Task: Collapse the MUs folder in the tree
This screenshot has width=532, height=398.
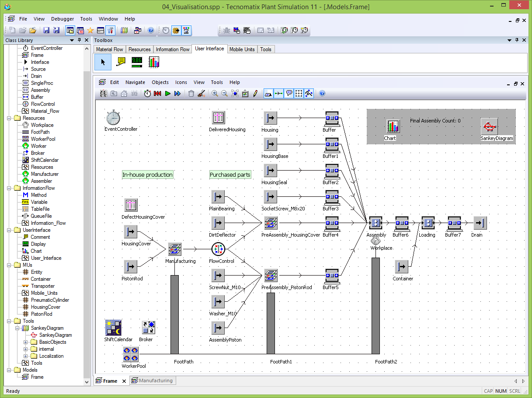Action: (9, 265)
